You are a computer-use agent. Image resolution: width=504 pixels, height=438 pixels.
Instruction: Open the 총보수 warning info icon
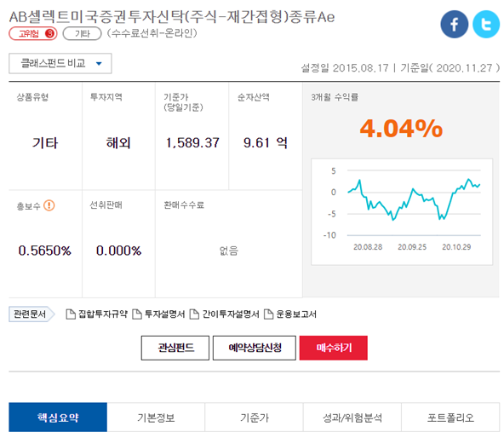(x=49, y=205)
